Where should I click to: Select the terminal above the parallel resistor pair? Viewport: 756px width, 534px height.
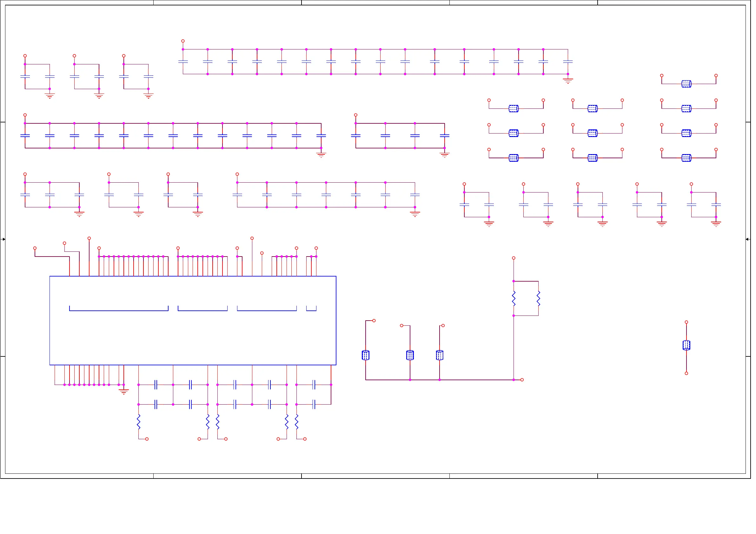coord(513,258)
